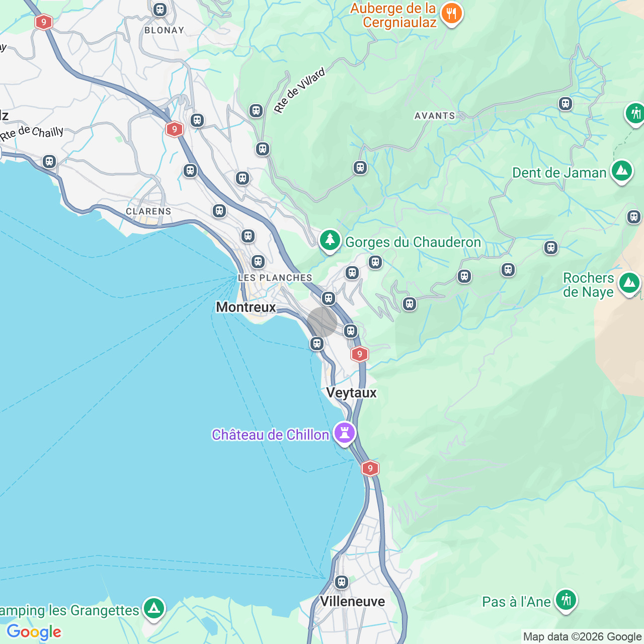The height and width of the screenshot is (644, 644).
Task: Click the Gorges du Chauderon text label
Action: [413, 243]
